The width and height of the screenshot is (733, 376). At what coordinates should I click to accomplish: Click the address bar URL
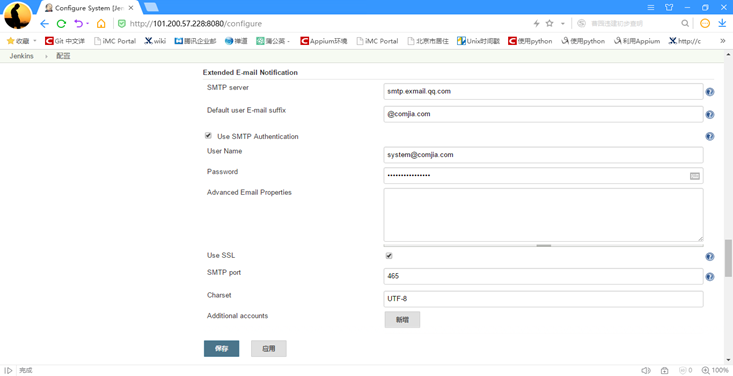tap(195, 23)
